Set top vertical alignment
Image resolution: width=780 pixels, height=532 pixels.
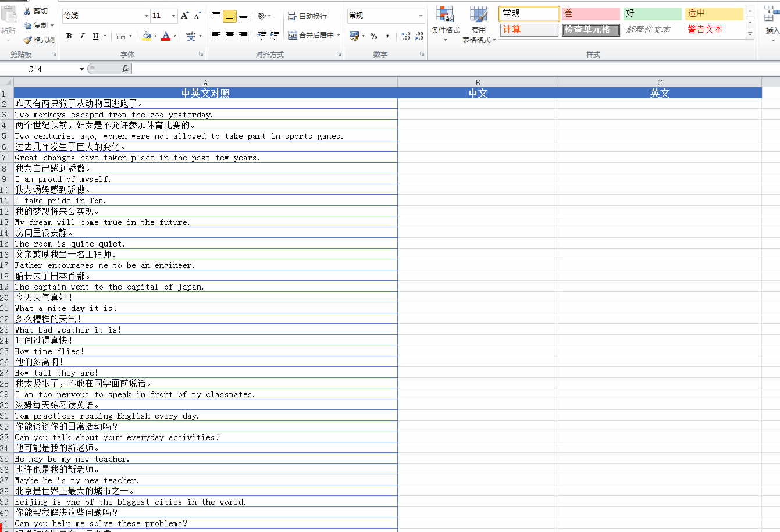point(216,16)
